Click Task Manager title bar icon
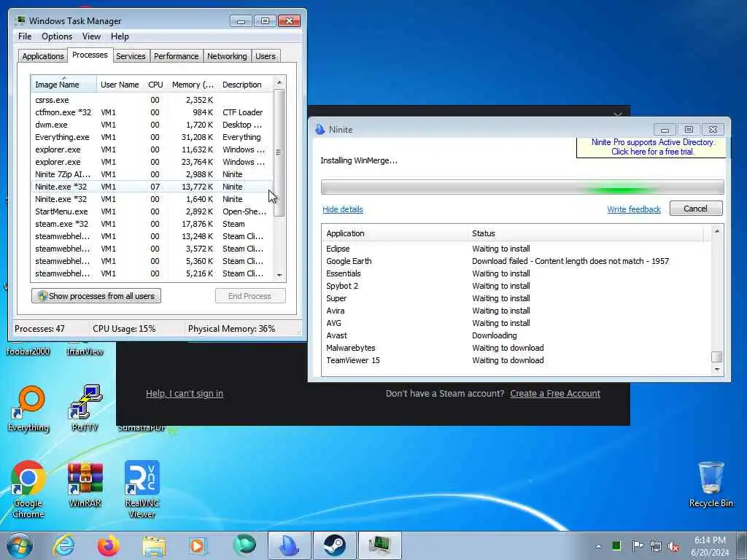Image resolution: width=747 pixels, height=560 pixels. click(x=20, y=20)
